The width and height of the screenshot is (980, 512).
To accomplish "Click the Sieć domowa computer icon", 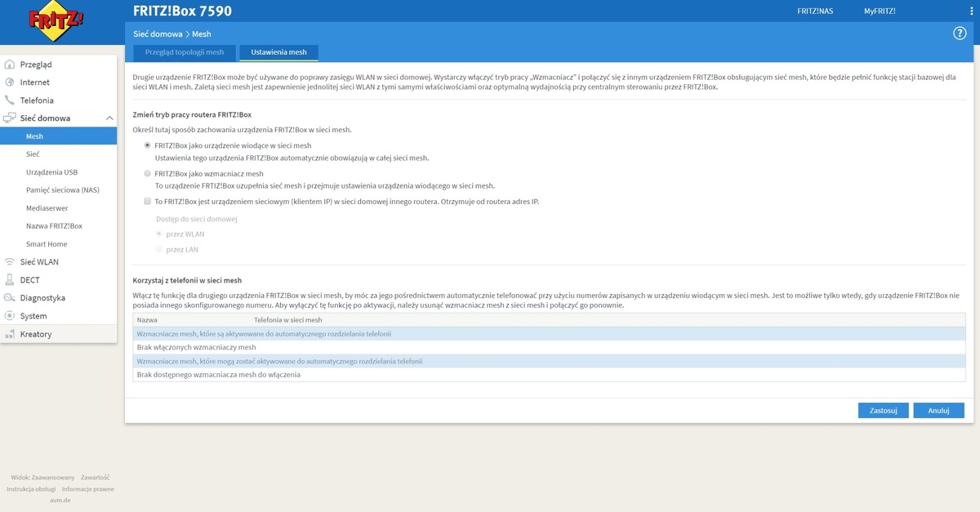I will (x=10, y=118).
